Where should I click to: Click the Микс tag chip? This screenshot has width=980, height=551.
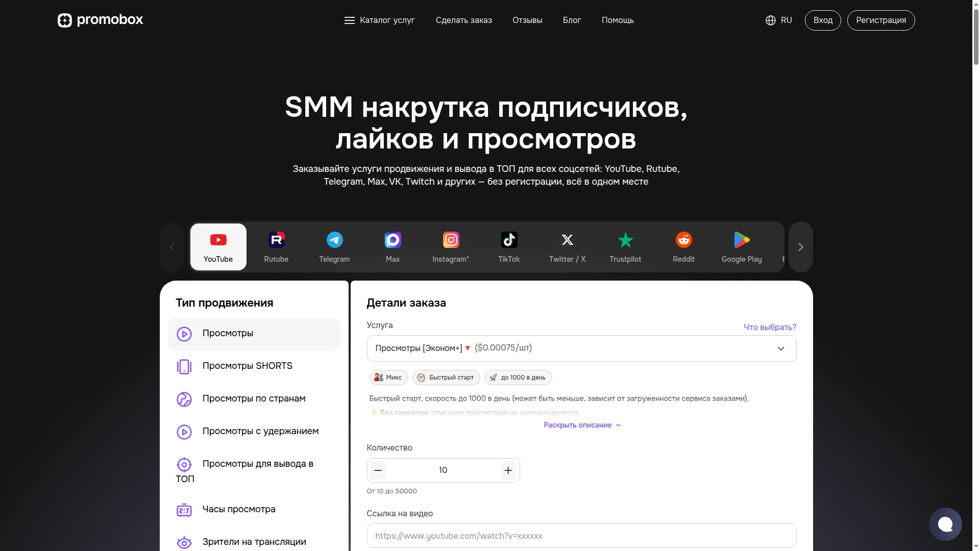click(388, 378)
